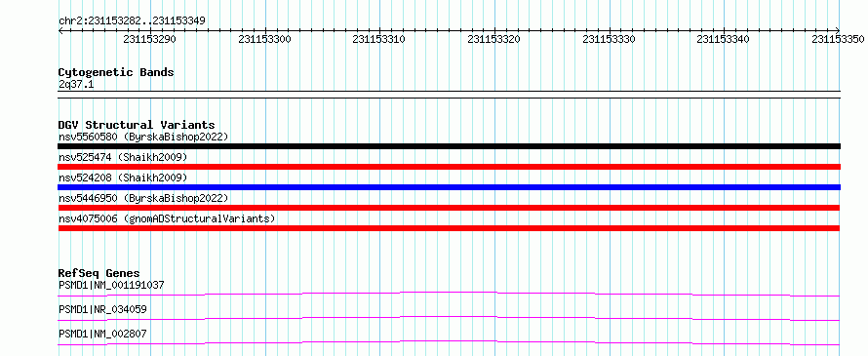868x356 pixels.
Task: Select transcript label PSMD1|NR_034059
Action: [102, 309]
